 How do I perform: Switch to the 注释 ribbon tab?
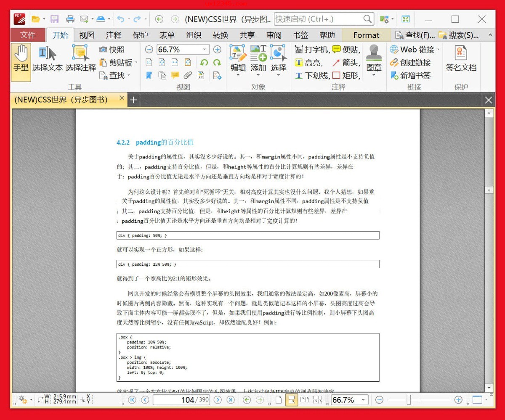coord(113,35)
